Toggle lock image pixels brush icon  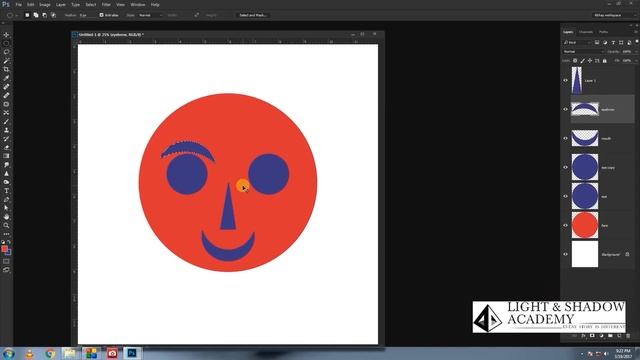582,61
